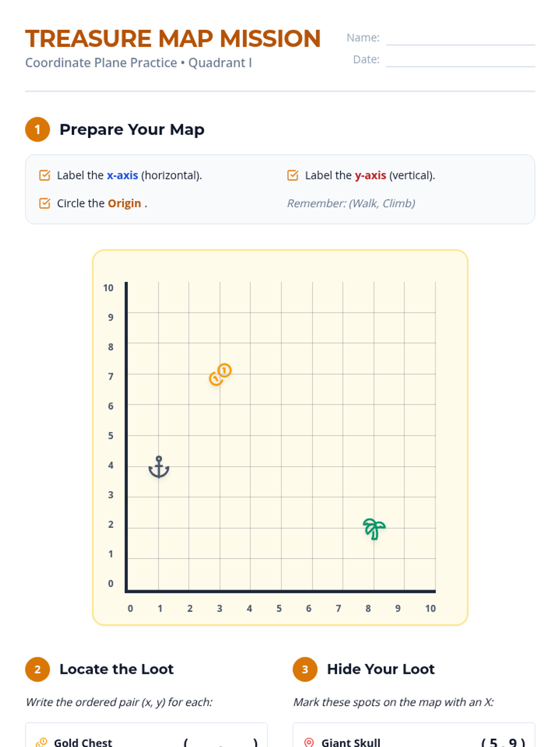Click the green palm tree icon
The image size is (560, 747).
point(374,529)
